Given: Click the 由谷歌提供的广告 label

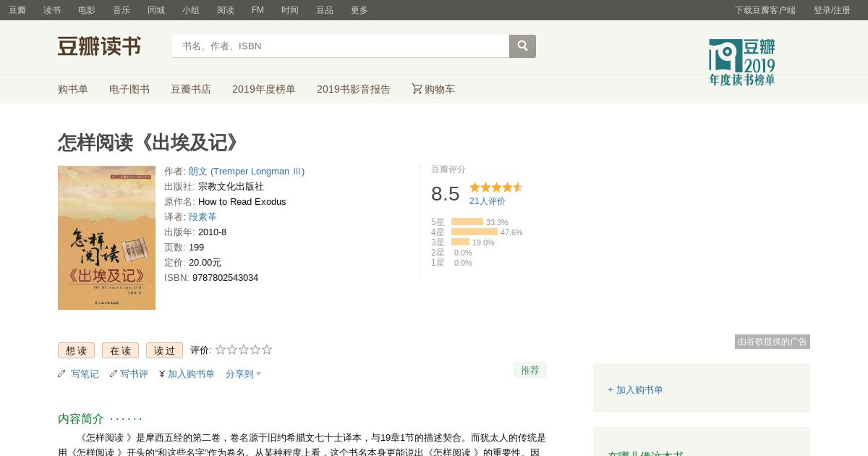Looking at the screenshot, I should tap(773, 342).
